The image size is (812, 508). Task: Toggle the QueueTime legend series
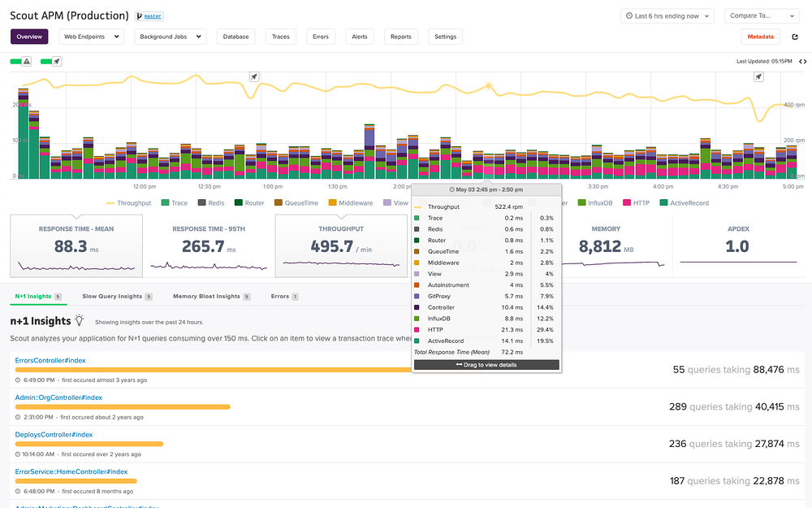pyautogui.click(x=296, y=203)
